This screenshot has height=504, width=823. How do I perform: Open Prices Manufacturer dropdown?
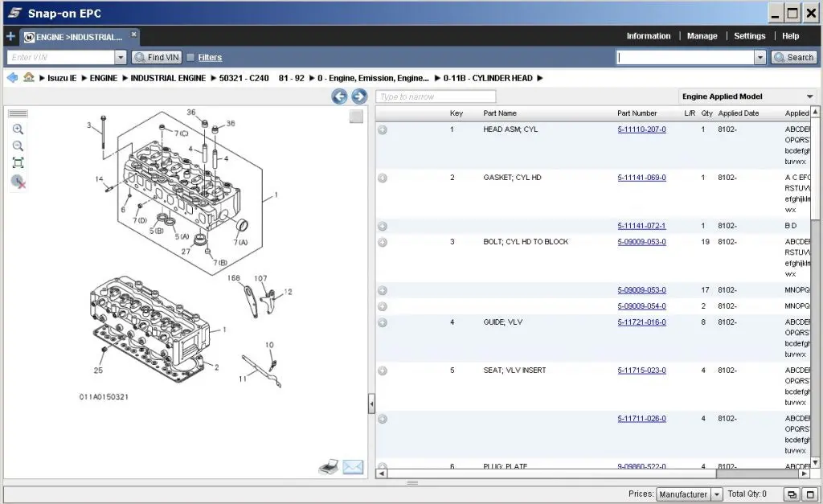[x=690, y=494]
